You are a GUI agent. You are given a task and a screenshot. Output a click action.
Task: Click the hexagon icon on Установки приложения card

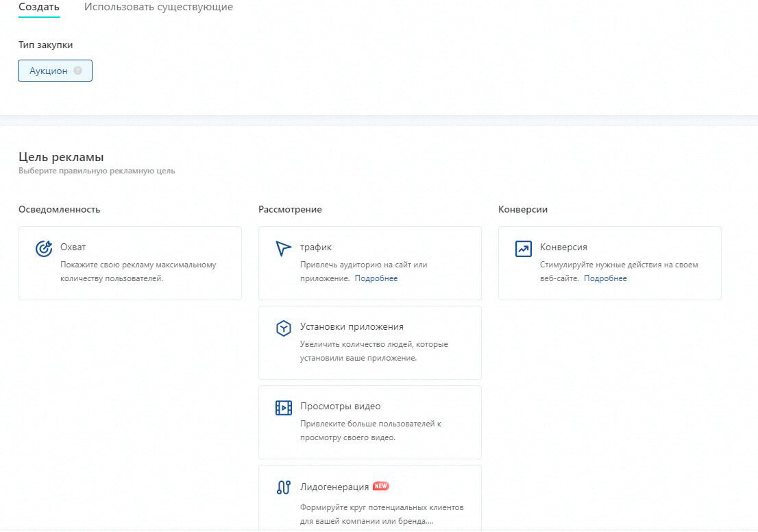pos(283,329)
